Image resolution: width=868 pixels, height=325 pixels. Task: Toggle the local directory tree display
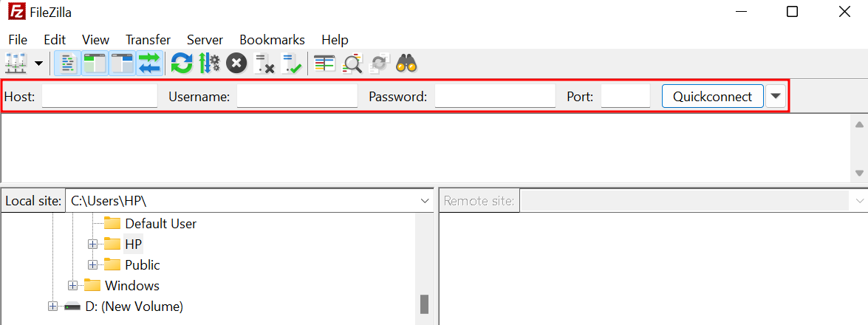95,64
